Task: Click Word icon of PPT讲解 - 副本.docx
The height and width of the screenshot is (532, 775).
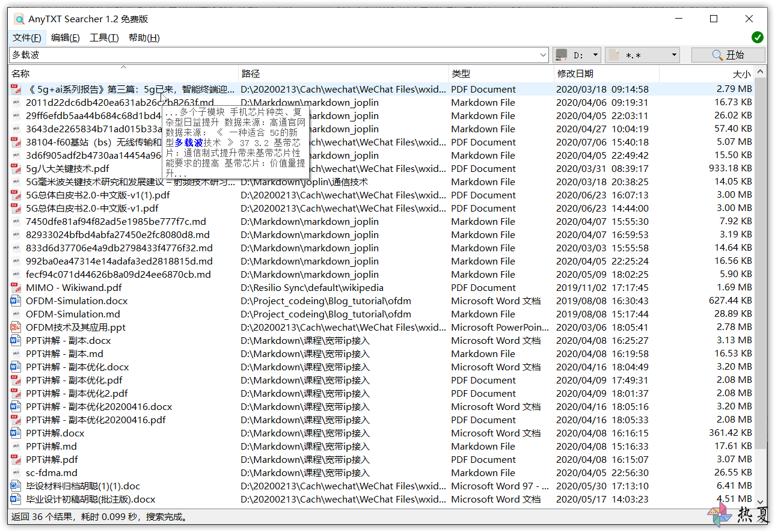Action: [16, 341]
